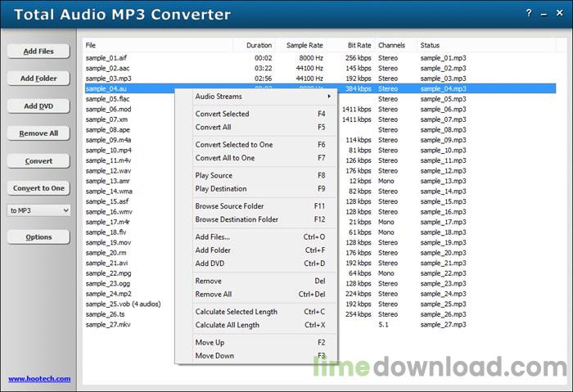Click the Convert to One button
The height and width of the screenshot is (392, 573).
(x=38, y=188)
